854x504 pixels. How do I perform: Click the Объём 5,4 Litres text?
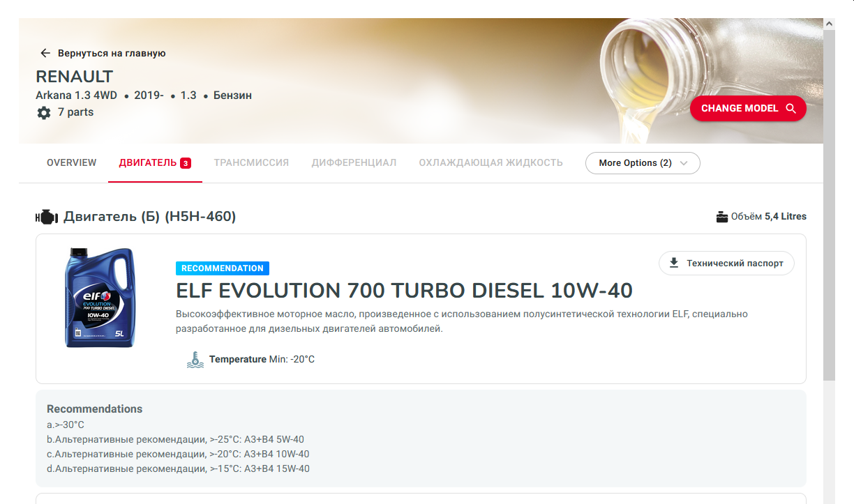pyautogui.click(x=768, y=217)
